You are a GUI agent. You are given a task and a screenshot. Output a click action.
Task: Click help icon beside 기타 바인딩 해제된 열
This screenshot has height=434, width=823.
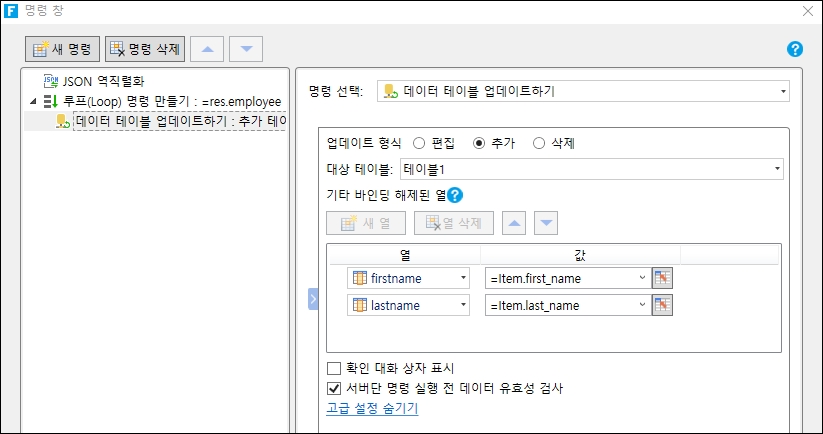455,196
